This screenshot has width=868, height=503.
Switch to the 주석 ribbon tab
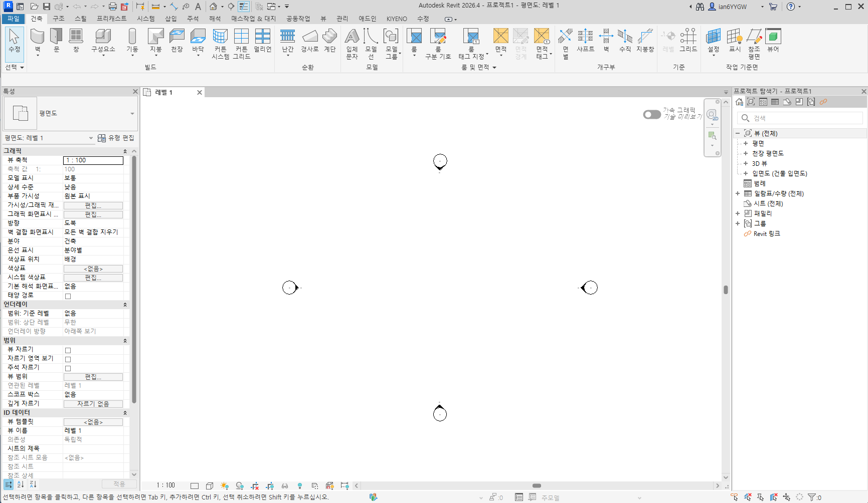(x=193, y=19)
